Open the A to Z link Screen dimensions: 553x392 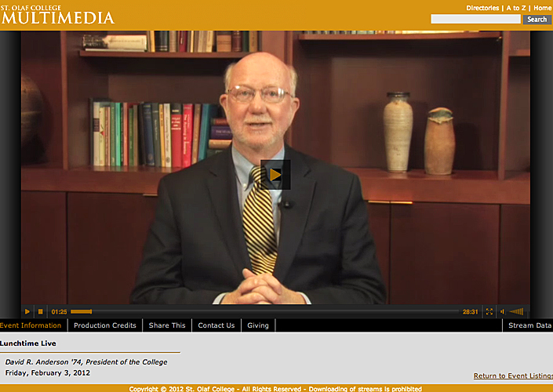pos(516,8)
